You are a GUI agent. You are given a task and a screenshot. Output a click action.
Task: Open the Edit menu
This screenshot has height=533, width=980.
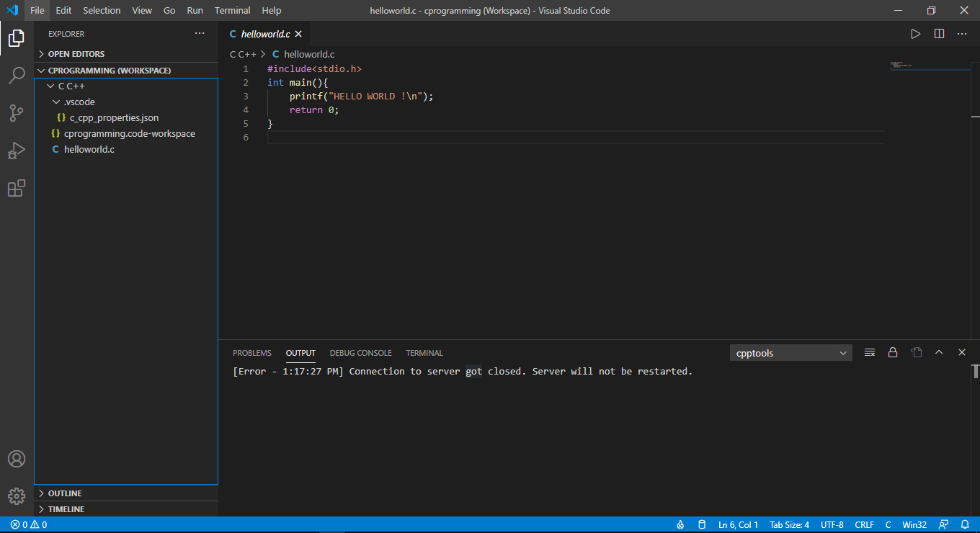[x=63, y=10]
